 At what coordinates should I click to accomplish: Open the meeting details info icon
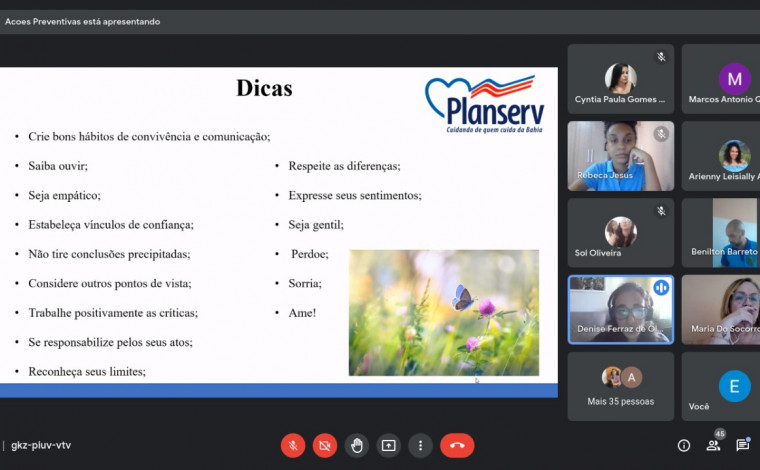tap(684, 445)
